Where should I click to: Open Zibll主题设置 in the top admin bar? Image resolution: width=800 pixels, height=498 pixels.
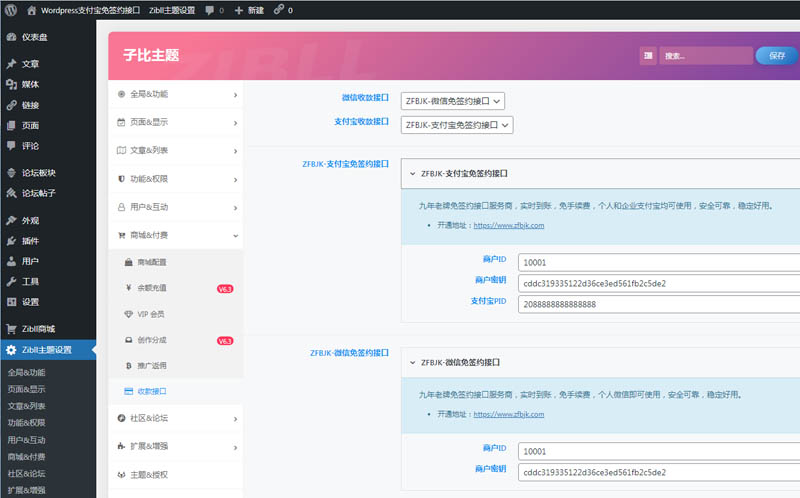tap(172, 10)
